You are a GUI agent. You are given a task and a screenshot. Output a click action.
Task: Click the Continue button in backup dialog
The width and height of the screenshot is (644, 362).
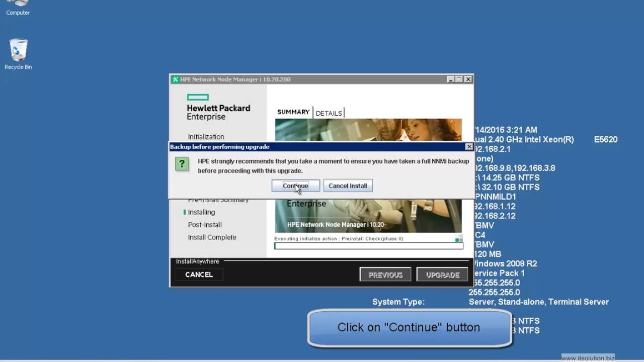[295, 186]
